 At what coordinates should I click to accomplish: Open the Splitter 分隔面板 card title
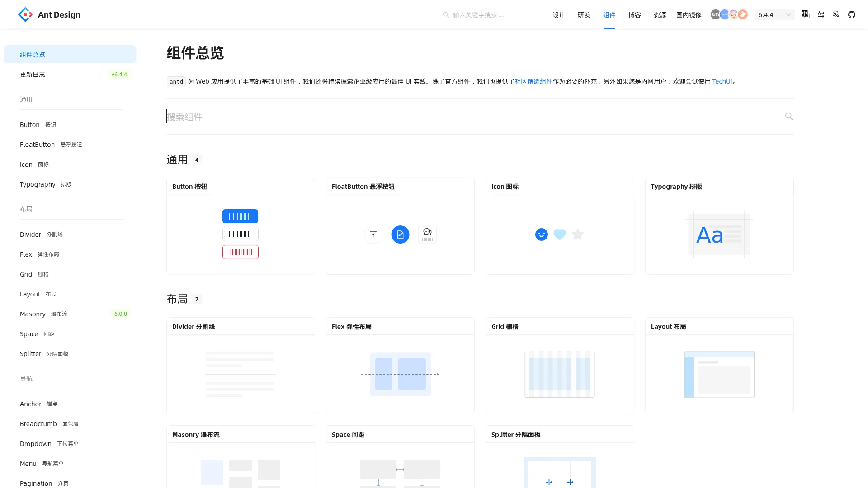[516, 434]
